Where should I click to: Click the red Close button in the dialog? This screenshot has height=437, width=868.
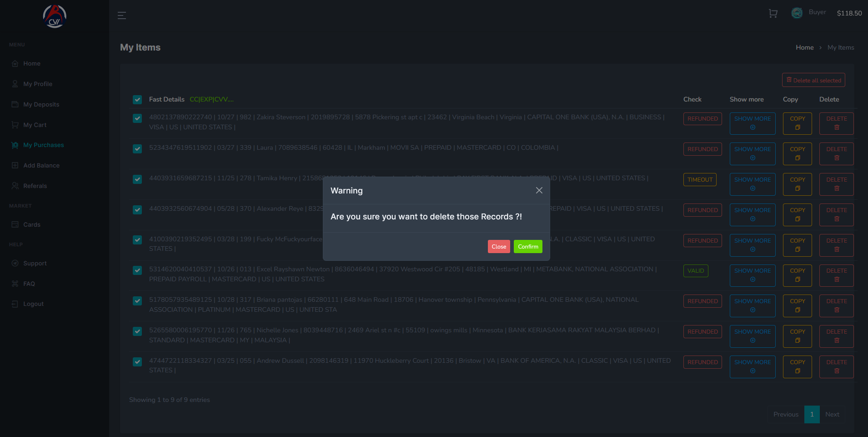tap(499, 246)
